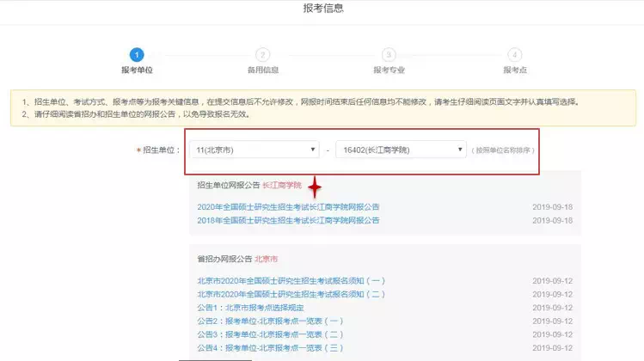Click the red 长江商学院 announcement heading text
Image resolution: width=644 pixels, height=361 pixels.
coord(282,185)
